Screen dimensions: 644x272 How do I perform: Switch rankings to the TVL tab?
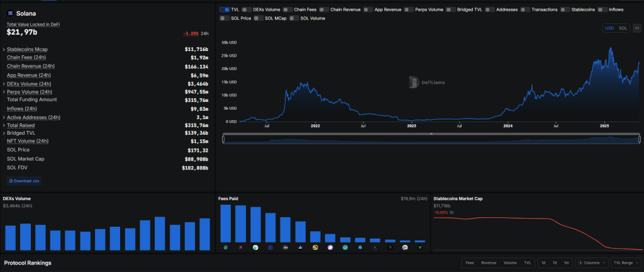[x=527, y=263]
